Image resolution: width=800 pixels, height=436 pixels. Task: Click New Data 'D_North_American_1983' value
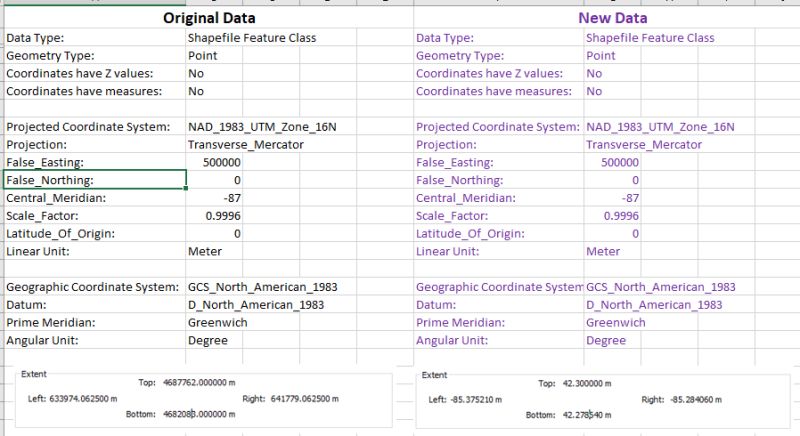(x=654, y=305)
